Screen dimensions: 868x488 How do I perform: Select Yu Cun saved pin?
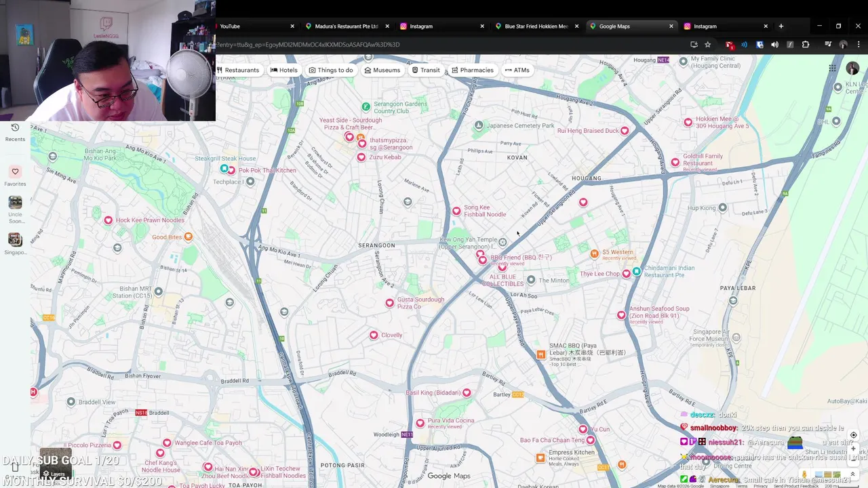[x=583, y=430]
